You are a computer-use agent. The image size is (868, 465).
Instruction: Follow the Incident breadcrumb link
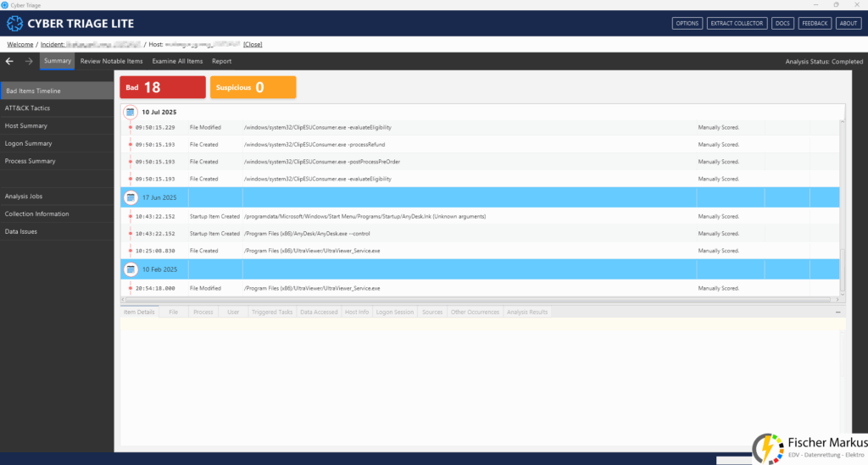(90, 44)
